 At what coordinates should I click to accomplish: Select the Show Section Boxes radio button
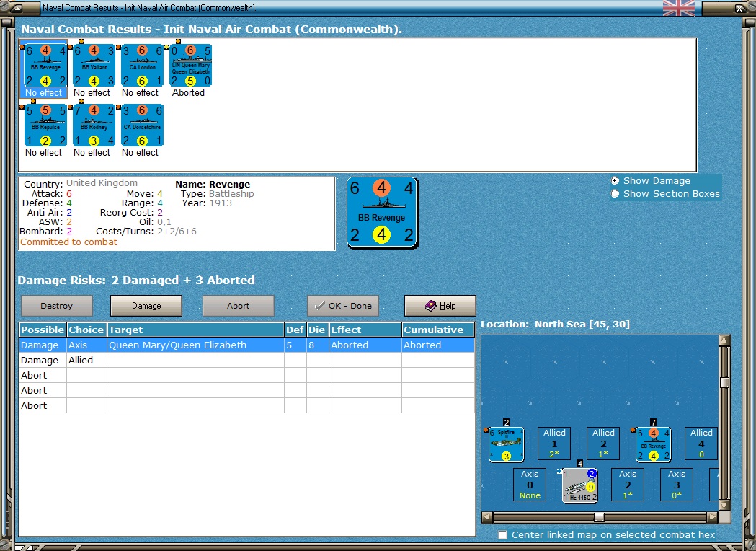[615, 194]
